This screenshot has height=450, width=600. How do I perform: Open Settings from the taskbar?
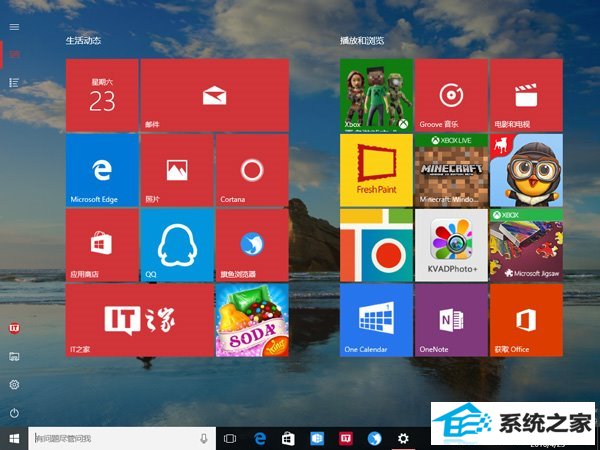point(403,439)
